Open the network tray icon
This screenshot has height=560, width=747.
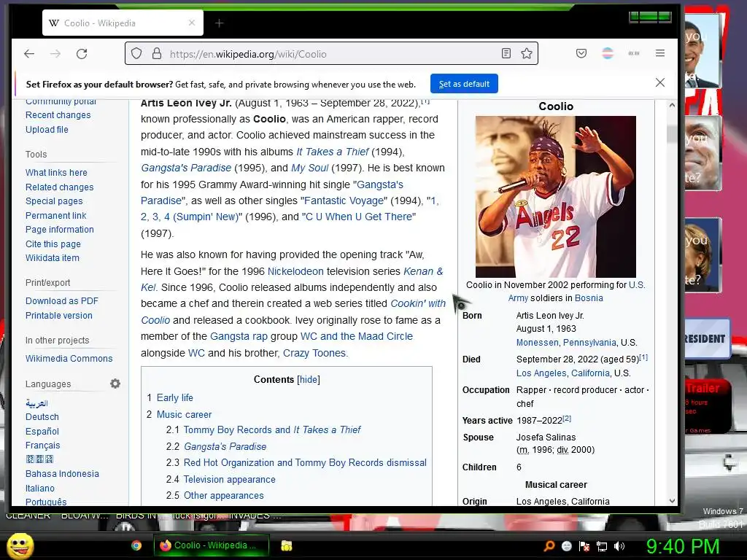point(602,546)
